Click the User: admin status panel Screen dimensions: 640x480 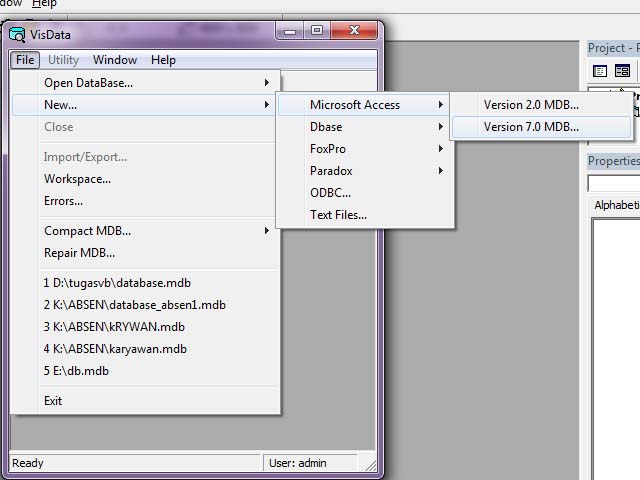coord(310,463)
